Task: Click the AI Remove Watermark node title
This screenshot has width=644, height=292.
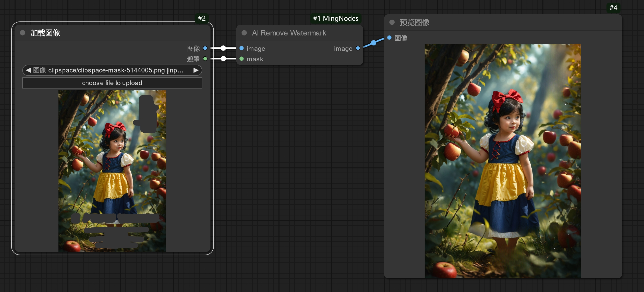Action: point(289,33)
